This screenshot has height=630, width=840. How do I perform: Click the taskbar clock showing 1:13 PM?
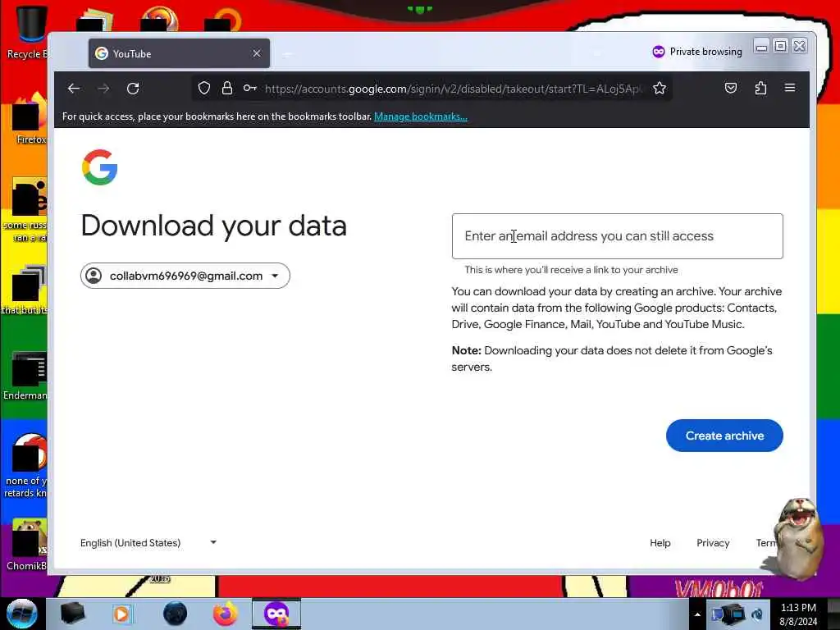798,614
